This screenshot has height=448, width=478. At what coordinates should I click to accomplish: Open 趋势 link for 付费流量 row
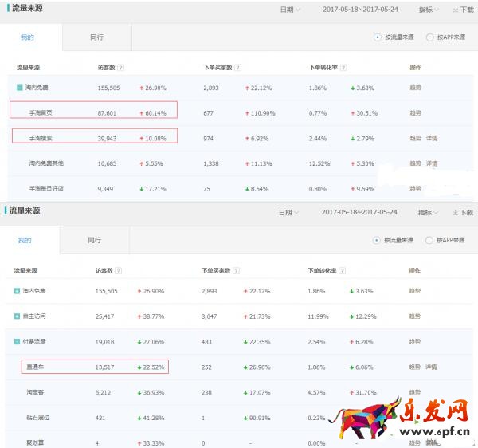[414, 341]
